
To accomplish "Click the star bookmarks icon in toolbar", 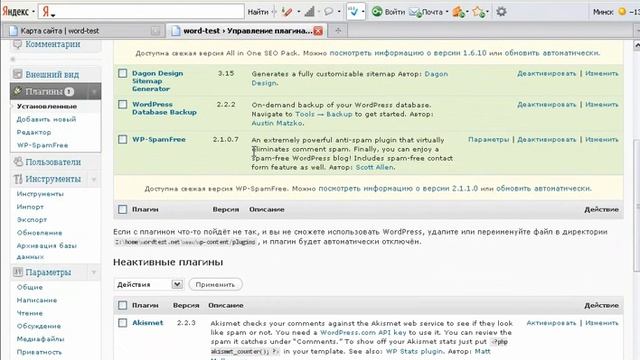I will (478, 12).
